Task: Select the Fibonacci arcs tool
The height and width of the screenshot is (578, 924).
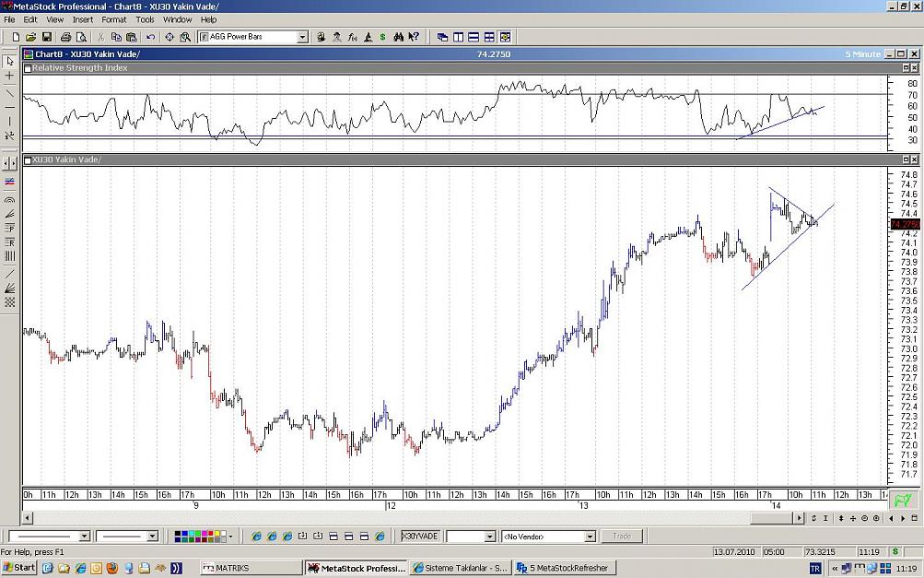Action: 9,199
